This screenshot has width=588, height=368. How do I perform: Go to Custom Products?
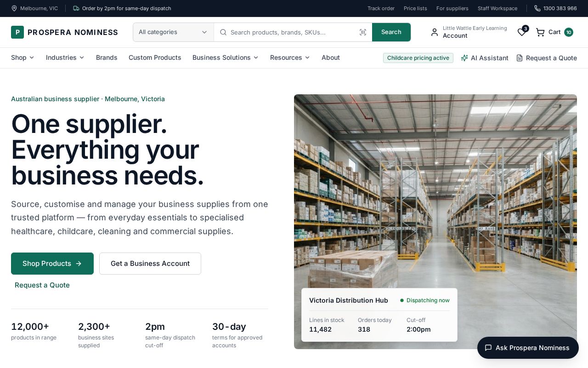[x=155, y=57]
